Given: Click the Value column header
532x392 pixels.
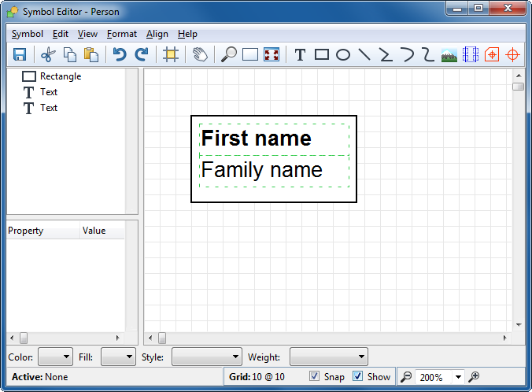Looking at the screenshot, I should (102, 231).
